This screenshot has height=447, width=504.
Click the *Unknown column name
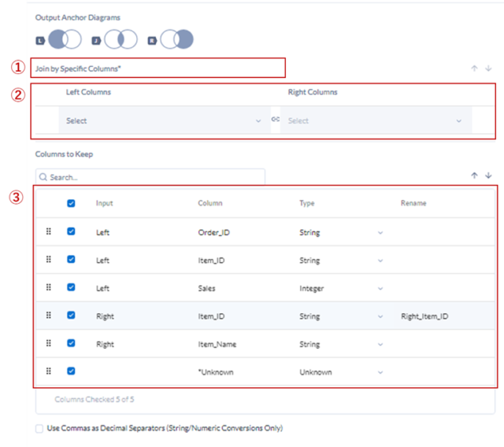click(x=216, y=372)
